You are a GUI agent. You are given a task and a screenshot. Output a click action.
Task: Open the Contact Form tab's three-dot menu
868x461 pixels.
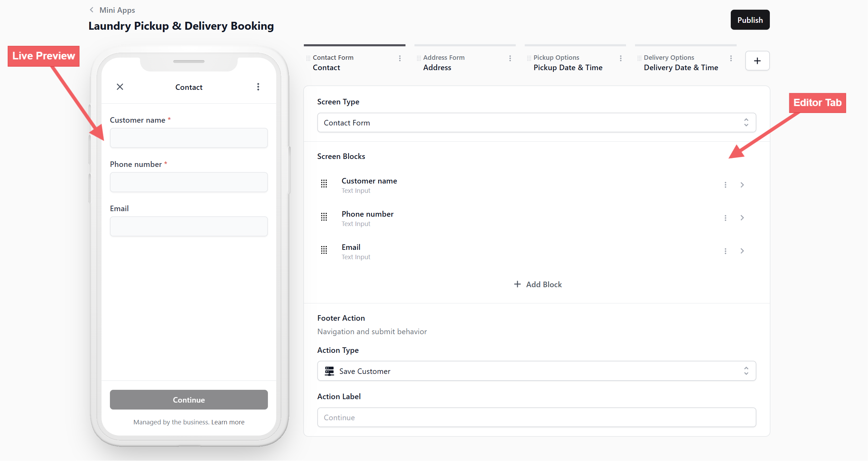400,58
